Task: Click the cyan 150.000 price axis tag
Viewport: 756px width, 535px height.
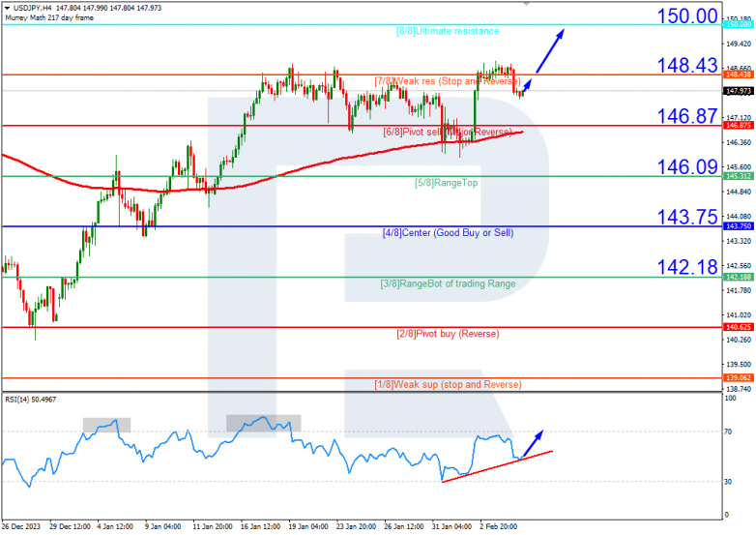Action: point(739,24)
